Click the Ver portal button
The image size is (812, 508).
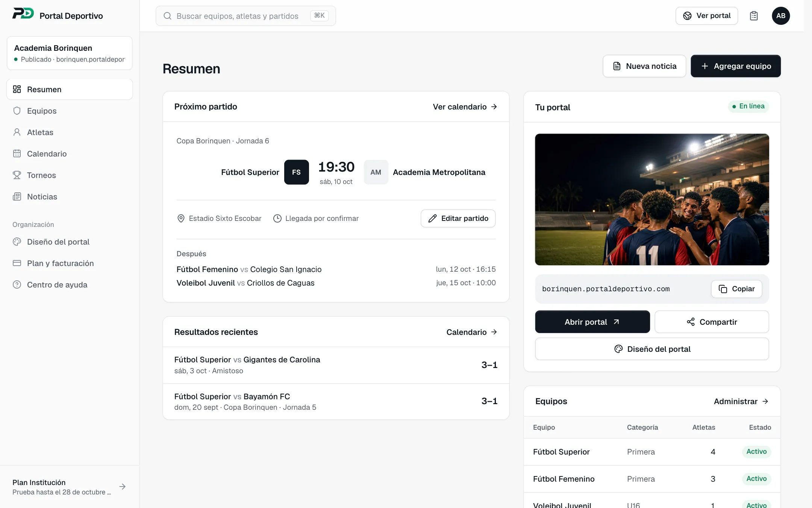706,16
